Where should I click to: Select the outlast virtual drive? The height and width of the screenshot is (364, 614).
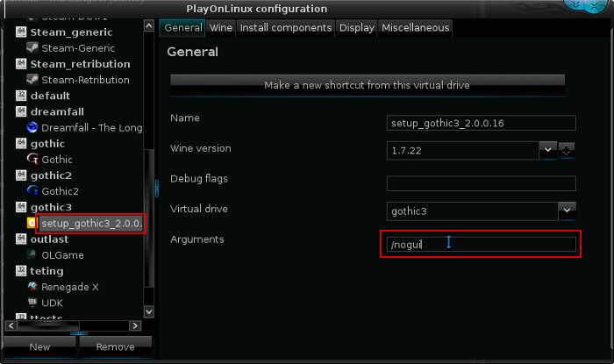49,239
